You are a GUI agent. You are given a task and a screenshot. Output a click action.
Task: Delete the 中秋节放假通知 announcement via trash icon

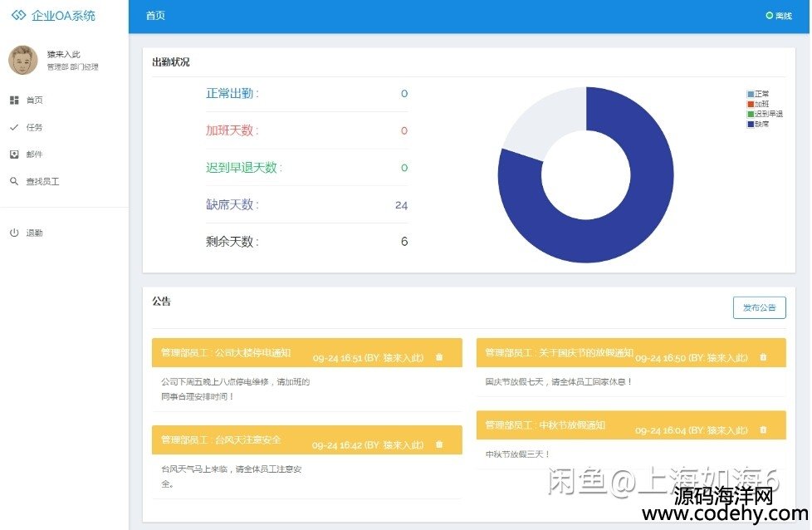coord(763,429)
